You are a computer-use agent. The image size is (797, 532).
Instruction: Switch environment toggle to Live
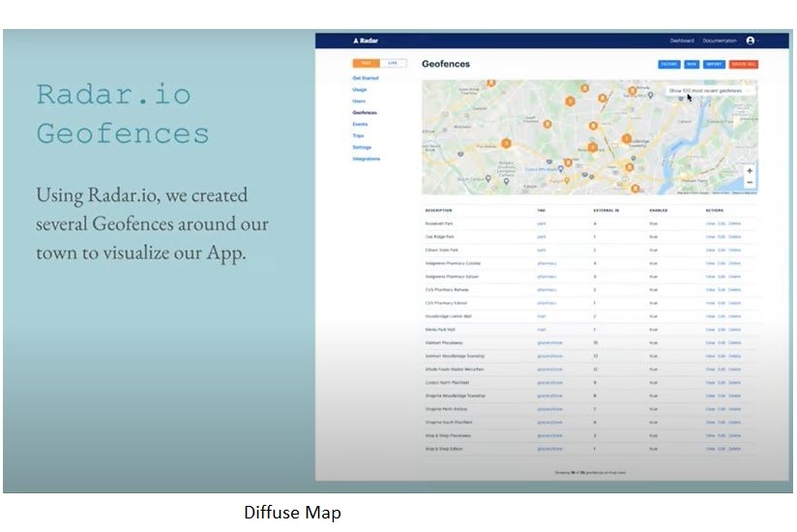point(393,63)
